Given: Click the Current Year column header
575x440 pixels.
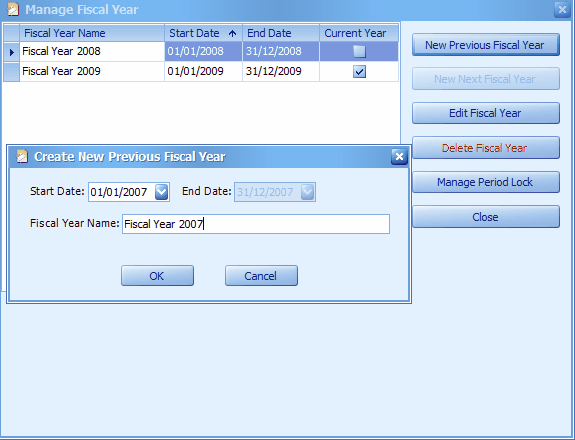Looking at the screenshot, I should coord(359,33).
